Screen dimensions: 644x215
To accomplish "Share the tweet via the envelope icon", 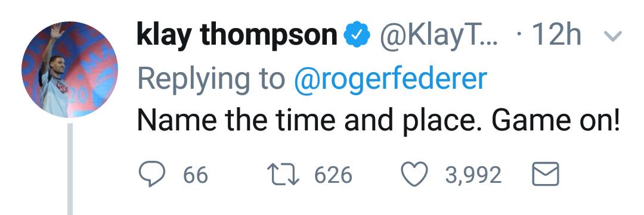I will point(546,175).
